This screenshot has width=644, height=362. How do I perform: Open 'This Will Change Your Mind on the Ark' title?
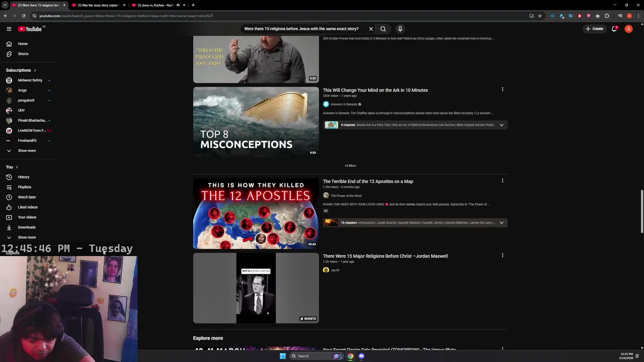(x=375, y=90)
